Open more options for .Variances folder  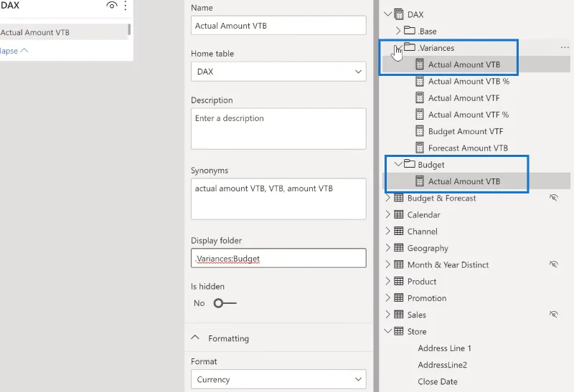pyautogui.click(x=565, y=47)
